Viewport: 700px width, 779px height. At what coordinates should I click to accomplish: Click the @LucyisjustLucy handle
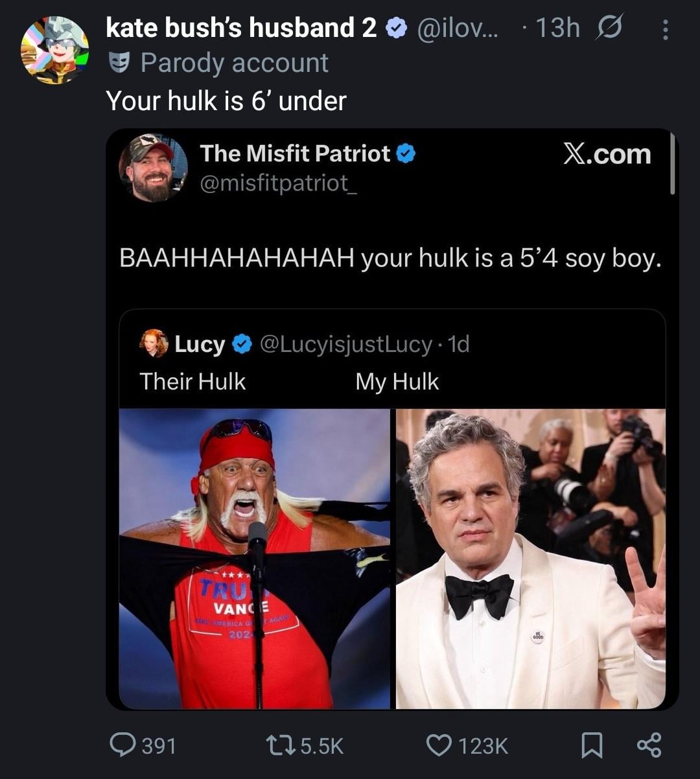click(345, 344)
